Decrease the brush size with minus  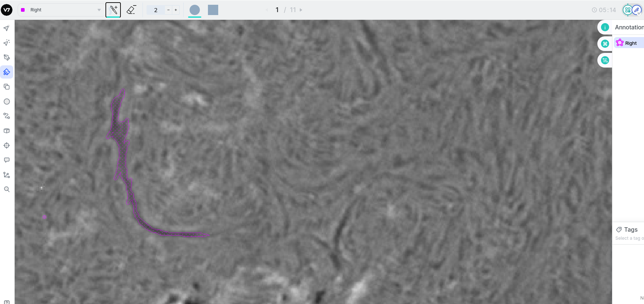click(x=168, y=10)
